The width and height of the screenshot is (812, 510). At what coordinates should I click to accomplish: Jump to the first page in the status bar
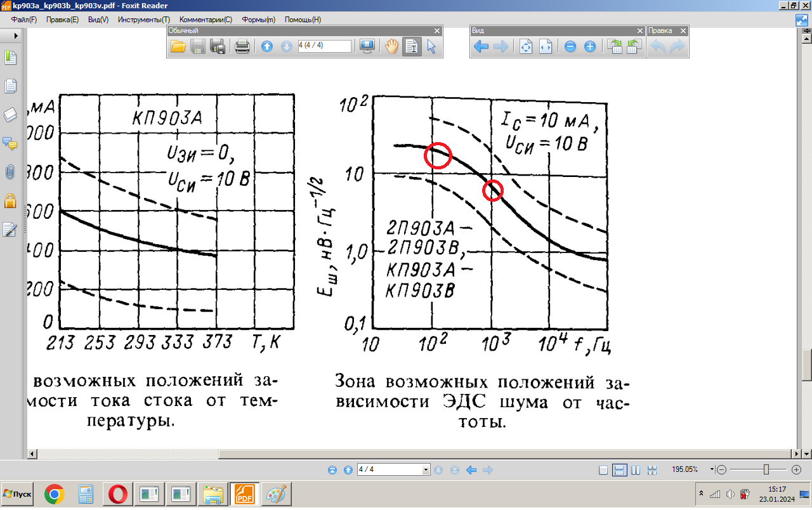pos(332,470)
